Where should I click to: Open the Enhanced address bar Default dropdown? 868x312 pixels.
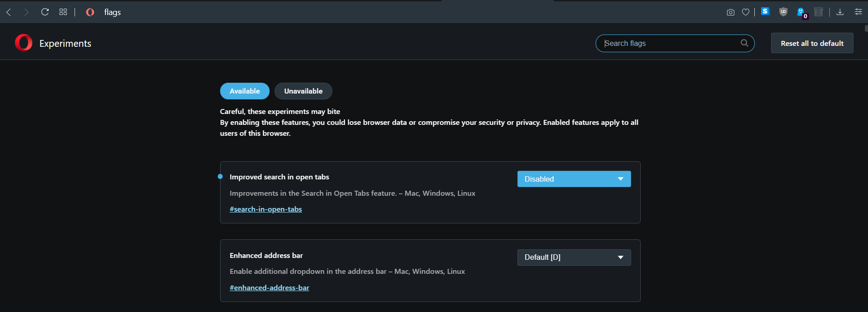pyautogui.click(x=574, y=258)
